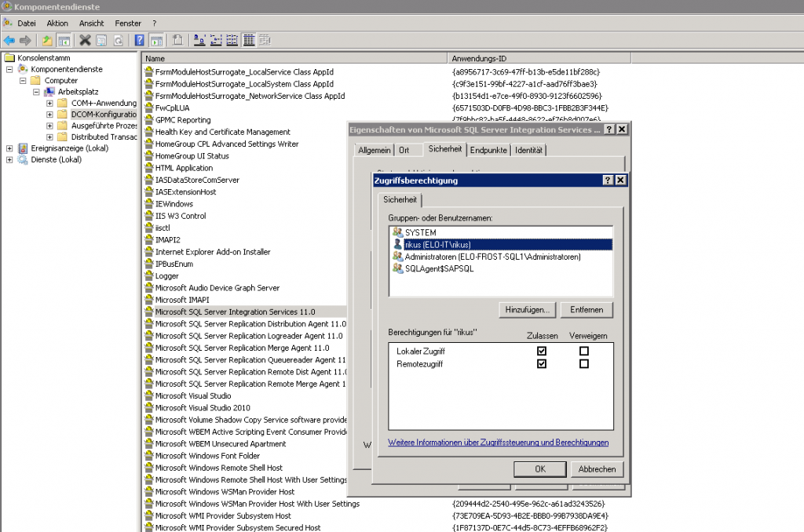804x532 pixels.
Task: Switch to the Allgemein tab
Action: [375, 150]
